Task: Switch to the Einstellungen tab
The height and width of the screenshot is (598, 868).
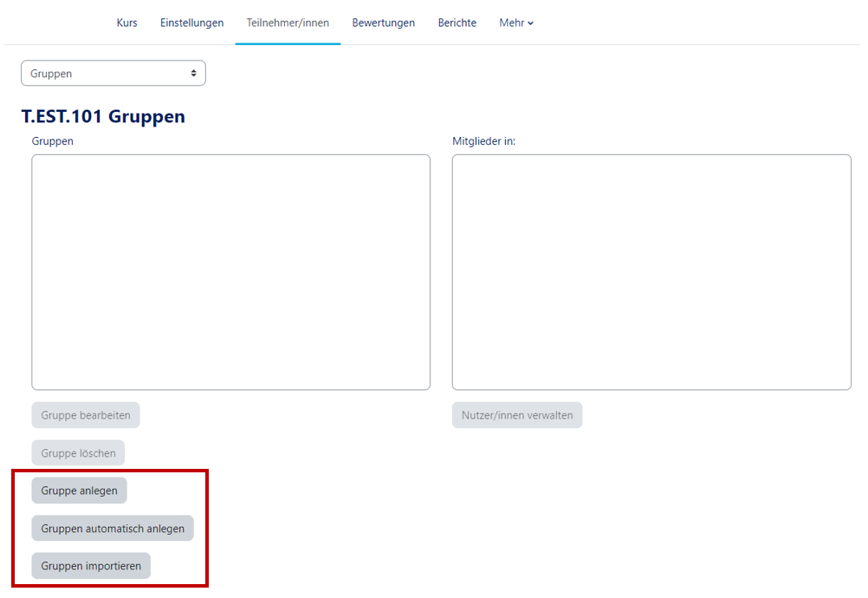Action: point(191,23)
